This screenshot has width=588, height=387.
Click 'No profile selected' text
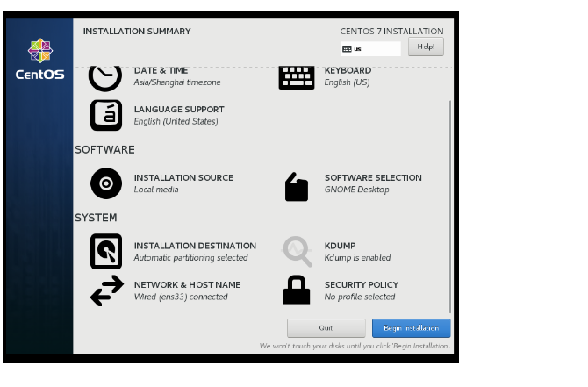(x=360, y=297)
